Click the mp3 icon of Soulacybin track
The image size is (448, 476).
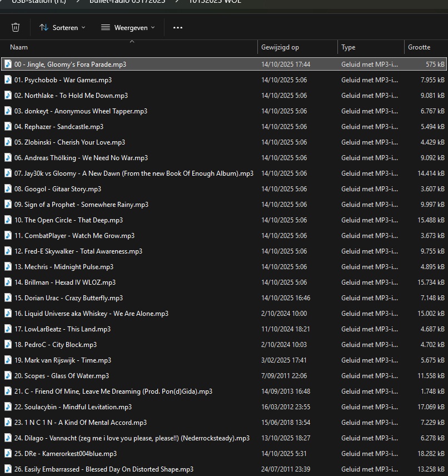(x=8, y=407)
